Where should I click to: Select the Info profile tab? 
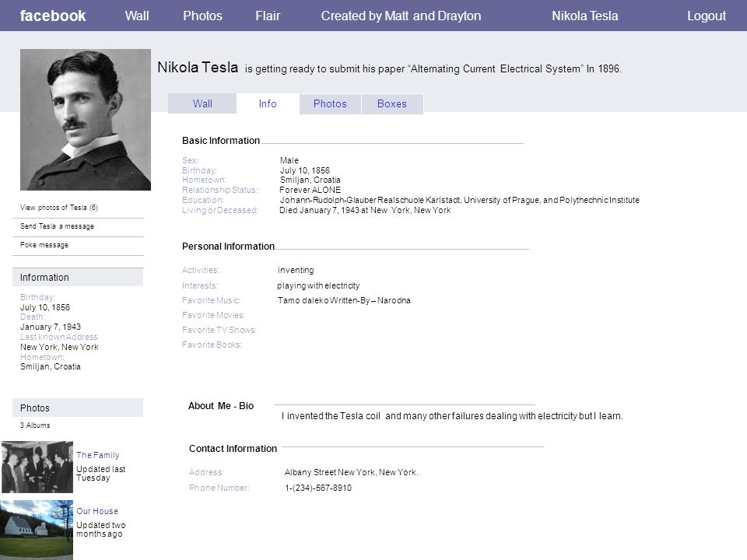click(268, 103)
